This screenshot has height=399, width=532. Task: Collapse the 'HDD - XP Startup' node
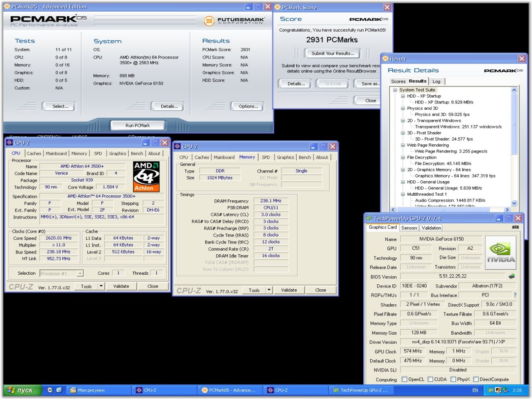(403, 96)
